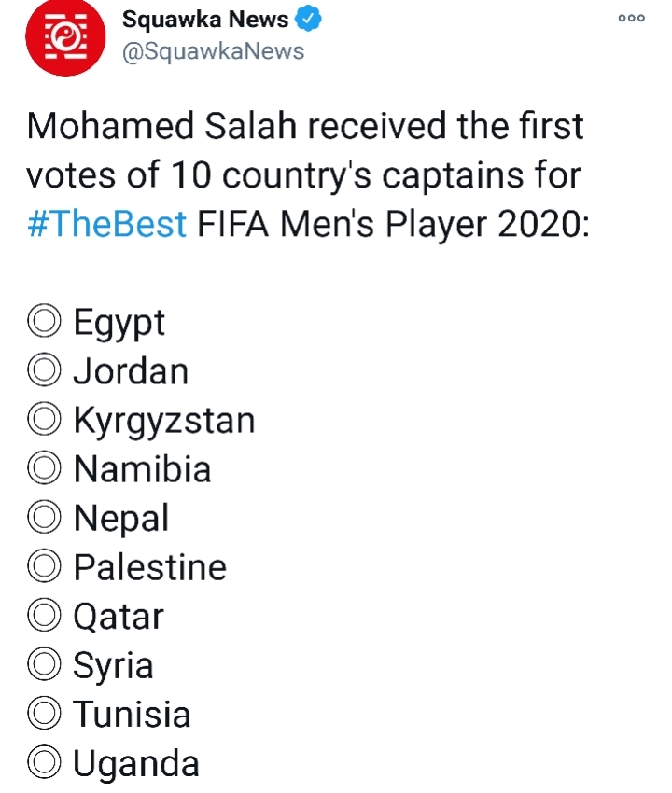
Task: Click the @SquawkaNews handle
Action: pyautogui.click(x=214, y=50)
